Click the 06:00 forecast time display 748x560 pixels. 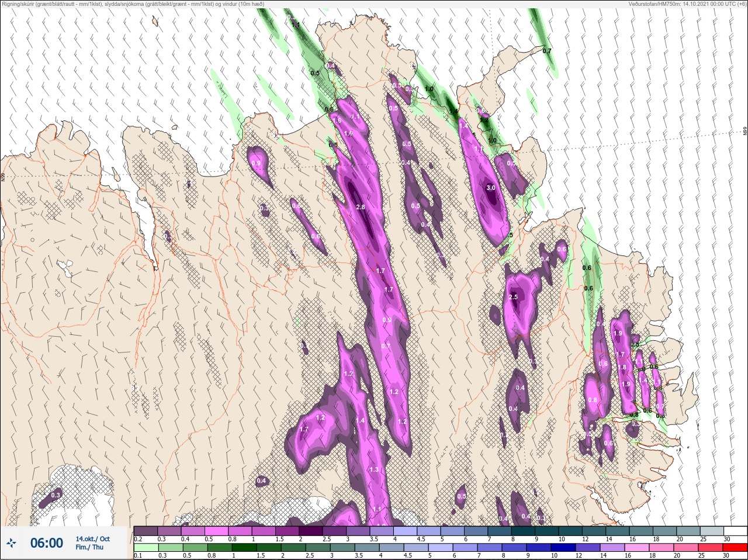(46, 543)
